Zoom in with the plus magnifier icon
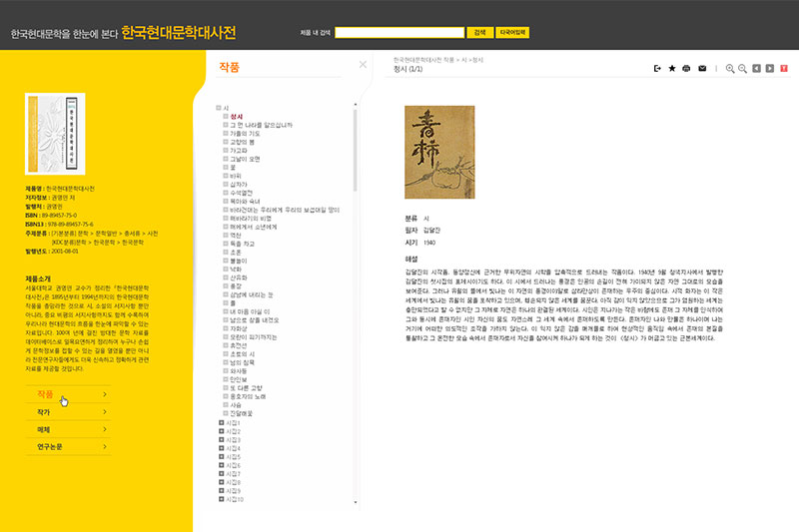799x532 pixels. pyautogui.click(x=730, y=69)
